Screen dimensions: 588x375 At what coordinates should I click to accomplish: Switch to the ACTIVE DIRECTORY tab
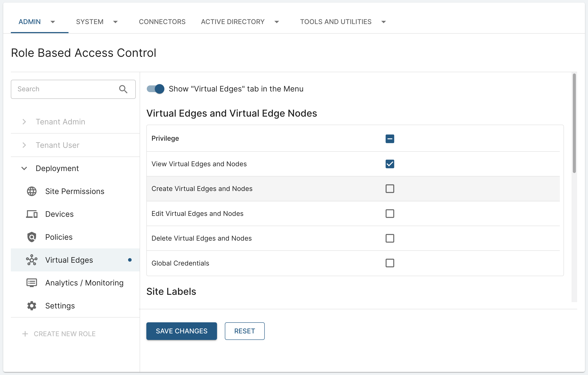[232, 22]
